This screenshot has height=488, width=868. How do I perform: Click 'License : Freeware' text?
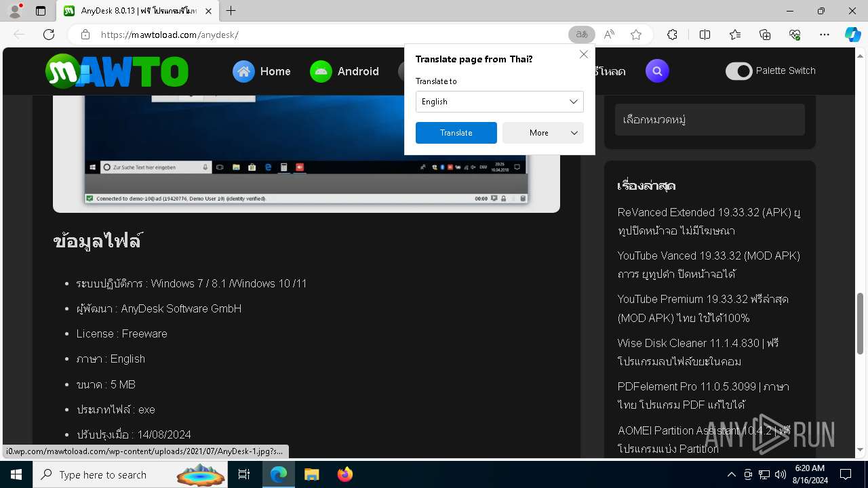click(x=121, y=333)
